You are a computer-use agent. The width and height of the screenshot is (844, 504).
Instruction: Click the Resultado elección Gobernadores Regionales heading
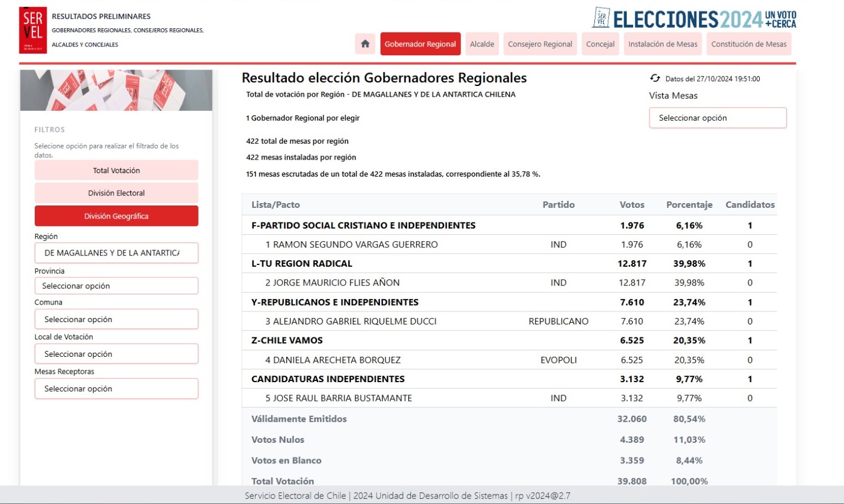384,78
